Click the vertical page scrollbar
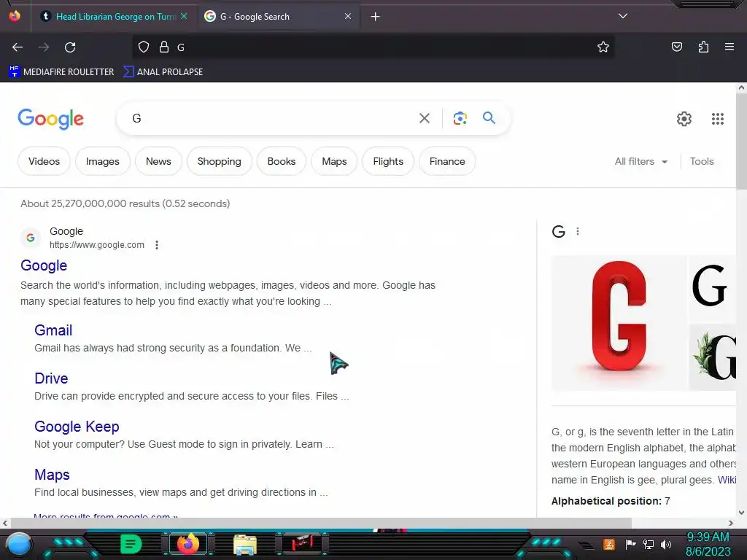 click(x=741, y=141)
